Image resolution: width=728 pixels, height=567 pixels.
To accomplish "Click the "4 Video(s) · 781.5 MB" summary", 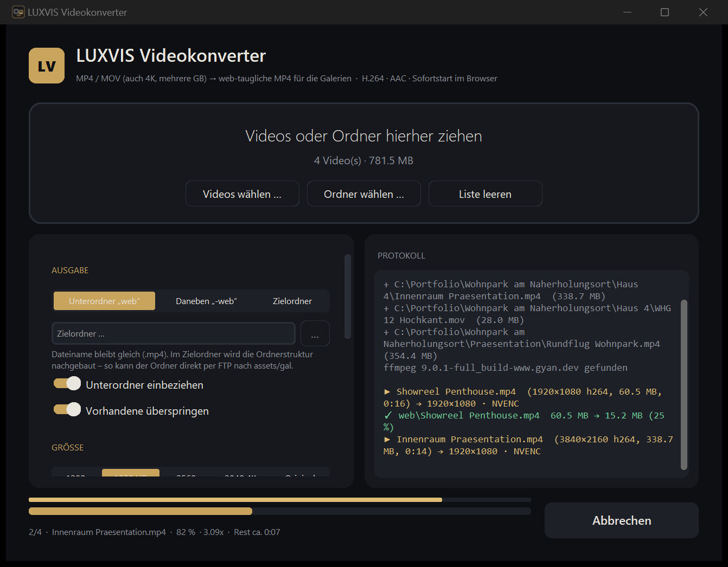I will [363, 160].
